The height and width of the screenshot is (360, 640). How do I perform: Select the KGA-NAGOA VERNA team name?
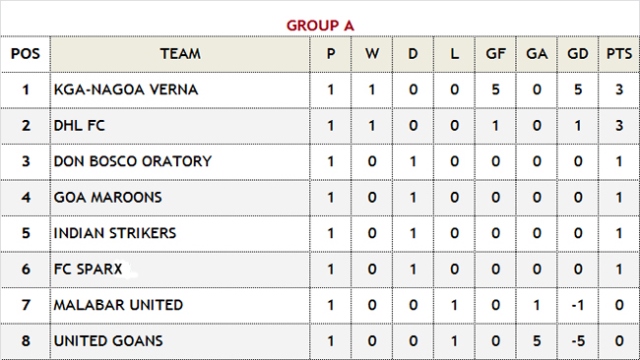[x=126, y=89]
